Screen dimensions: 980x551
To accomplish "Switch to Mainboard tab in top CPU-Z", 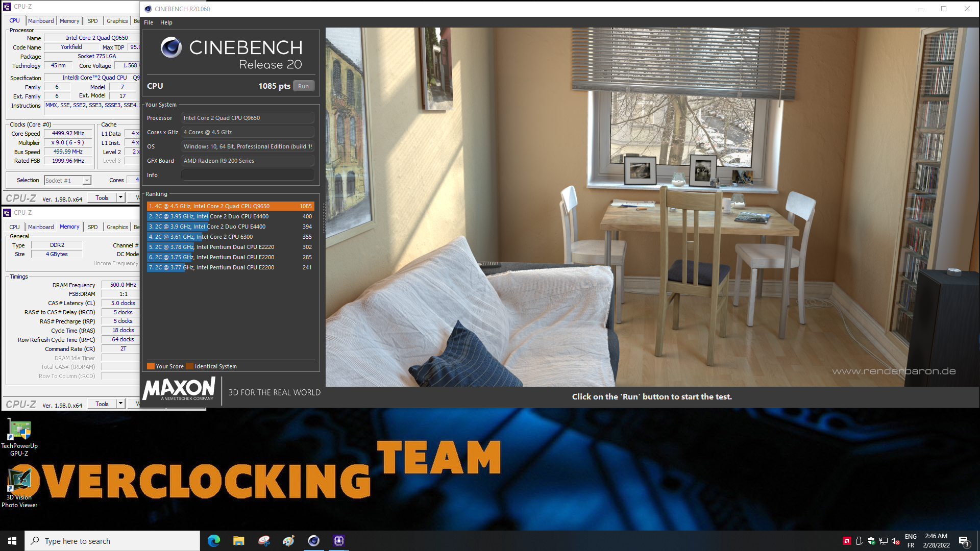I will (41, 21).
